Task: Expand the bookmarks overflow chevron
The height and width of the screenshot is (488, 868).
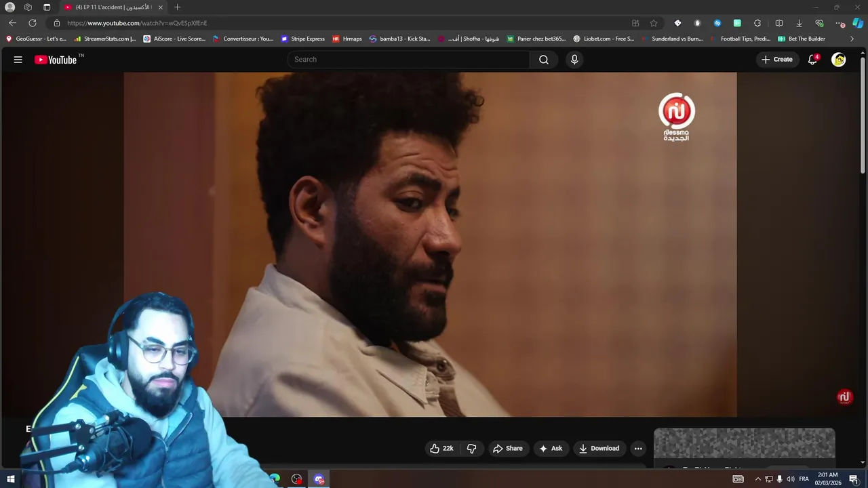Action: click(852, 39)
